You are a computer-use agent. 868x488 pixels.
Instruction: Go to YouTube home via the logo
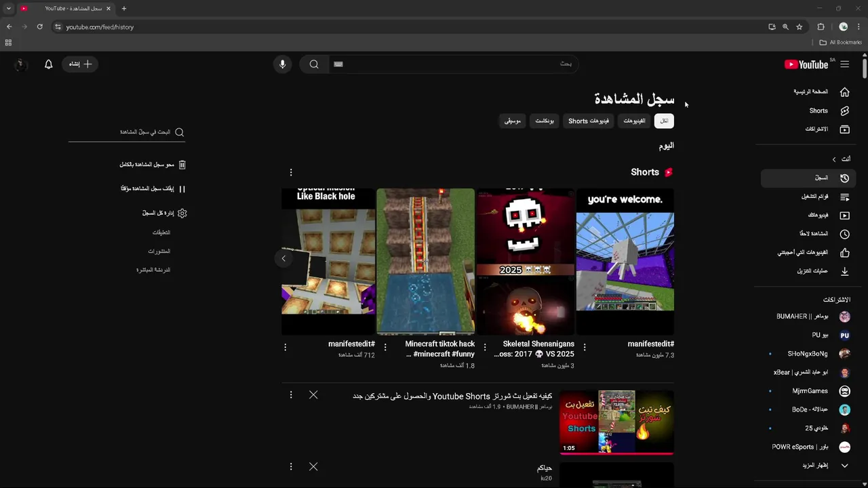click(x=806, y=64)
